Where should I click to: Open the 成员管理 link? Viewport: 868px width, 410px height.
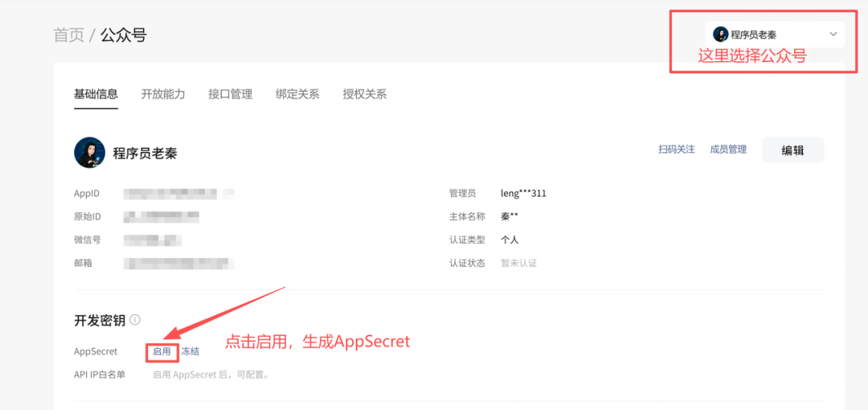[x=728, y=150]
